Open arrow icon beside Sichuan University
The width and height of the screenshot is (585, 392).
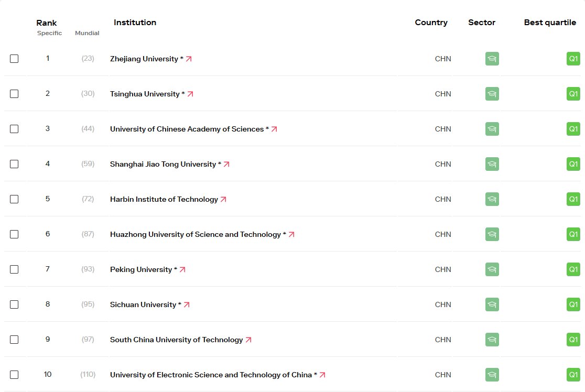pos(187,304)
